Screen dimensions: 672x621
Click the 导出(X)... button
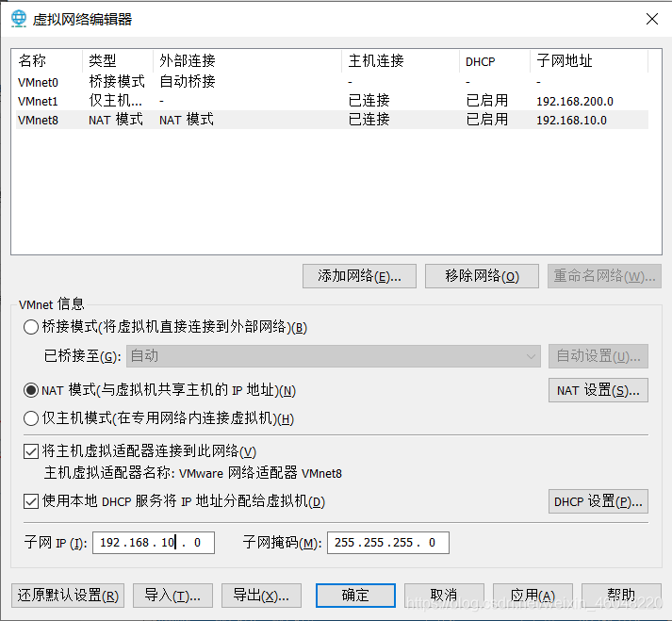[261, 596]
